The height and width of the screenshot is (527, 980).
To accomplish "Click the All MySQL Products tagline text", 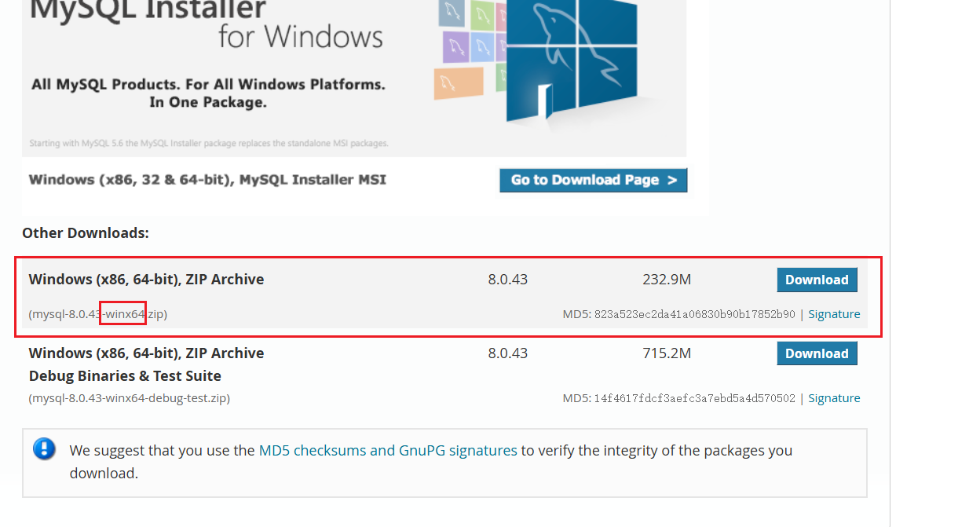I will click(208, 93).
